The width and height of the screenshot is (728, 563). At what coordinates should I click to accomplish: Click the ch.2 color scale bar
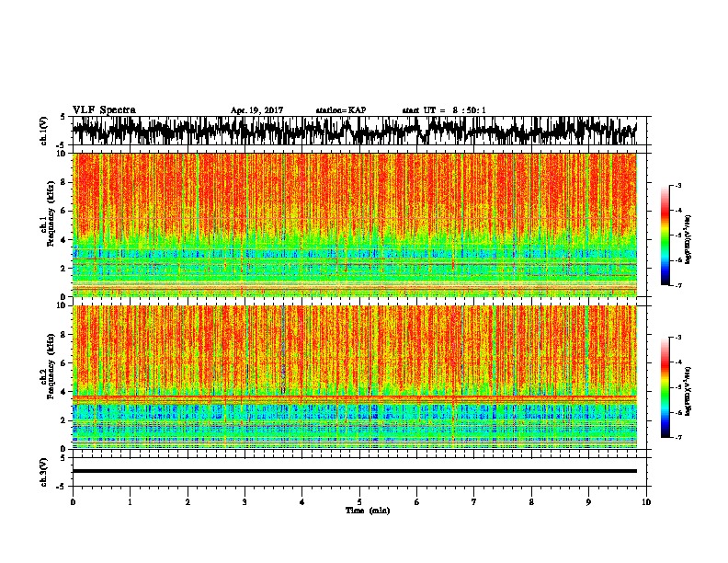tap(665, 387)
